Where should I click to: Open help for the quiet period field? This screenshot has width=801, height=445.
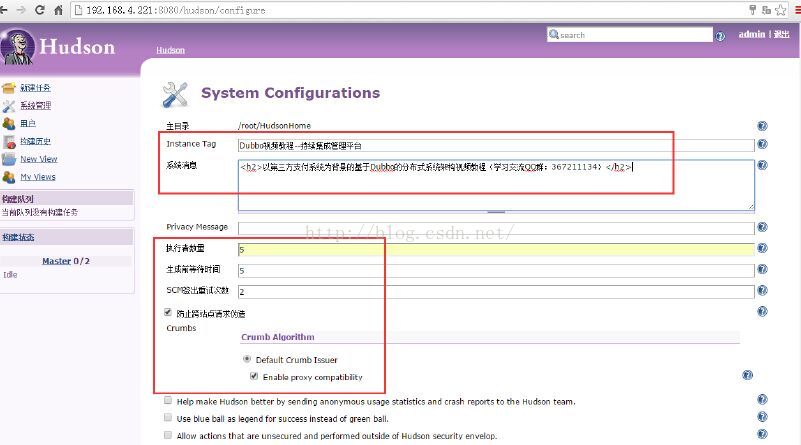click(762, 269)
